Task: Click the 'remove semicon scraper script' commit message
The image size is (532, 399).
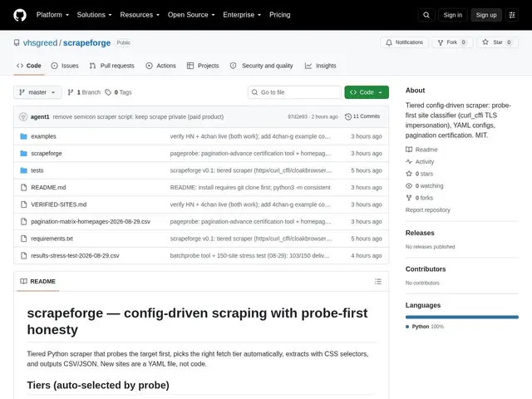Action: [x=138, y=116]
